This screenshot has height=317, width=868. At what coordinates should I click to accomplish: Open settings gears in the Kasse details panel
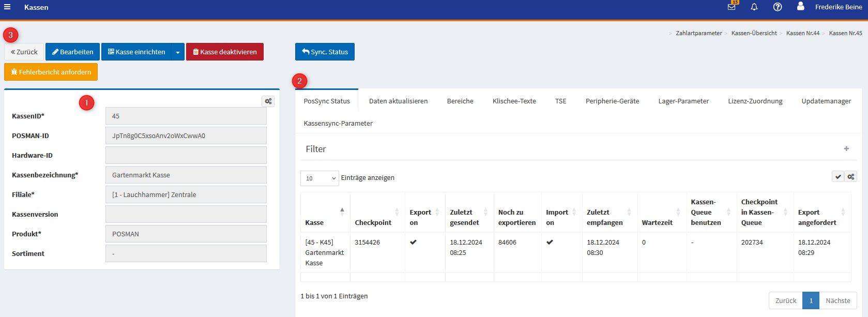point(268,101)
